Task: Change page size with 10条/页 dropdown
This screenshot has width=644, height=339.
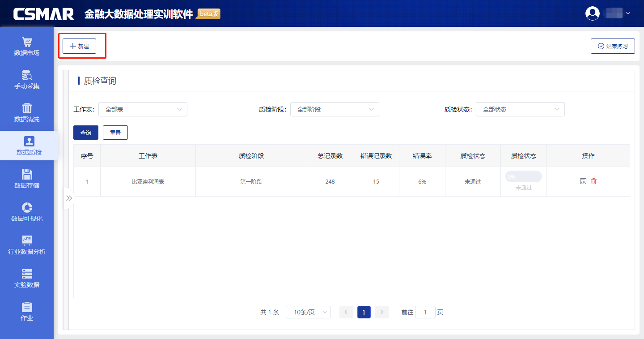Action: click(308, 312)
